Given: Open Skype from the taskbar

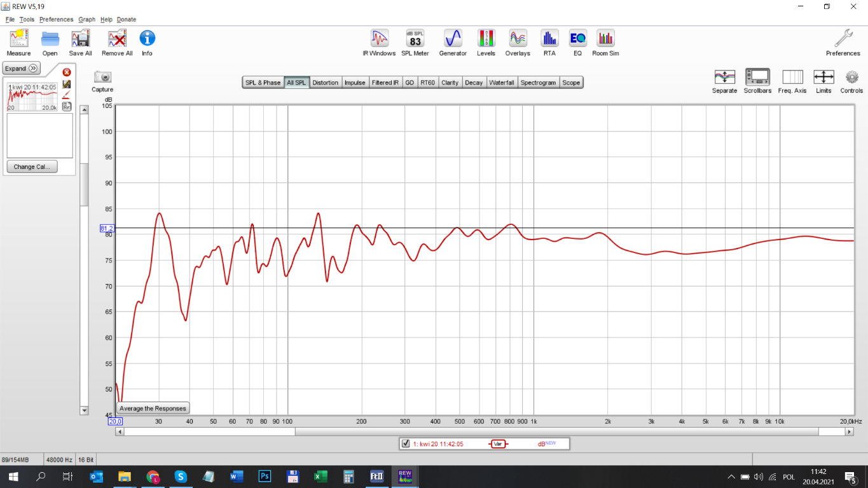Looking at the screenshot, I should [181, 476].
